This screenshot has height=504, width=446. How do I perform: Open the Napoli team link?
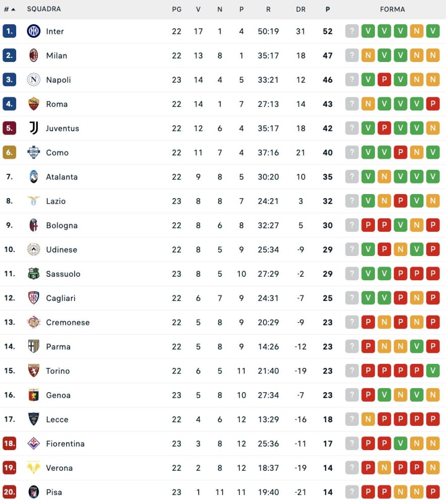coord(59,80)
